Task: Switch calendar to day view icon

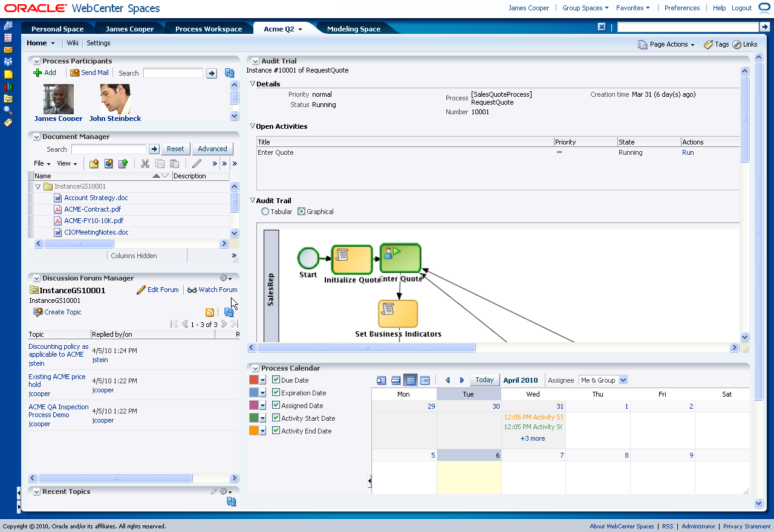Action: [381, 380]
